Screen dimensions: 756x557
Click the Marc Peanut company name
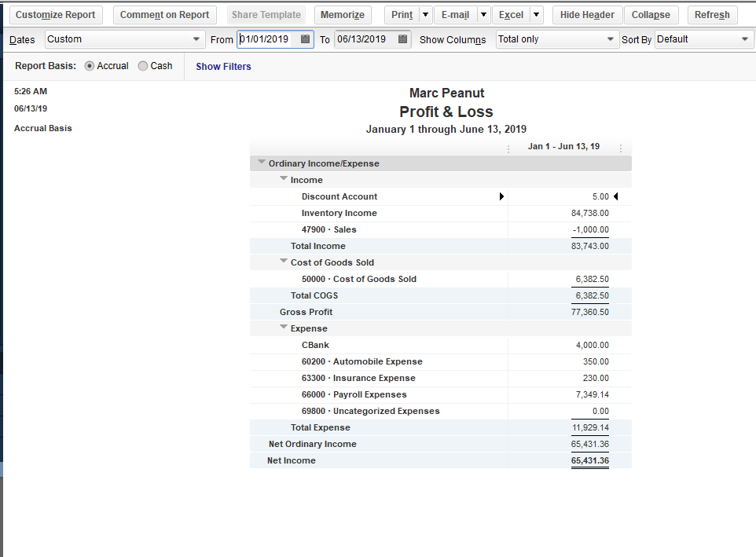pos(447,93)
